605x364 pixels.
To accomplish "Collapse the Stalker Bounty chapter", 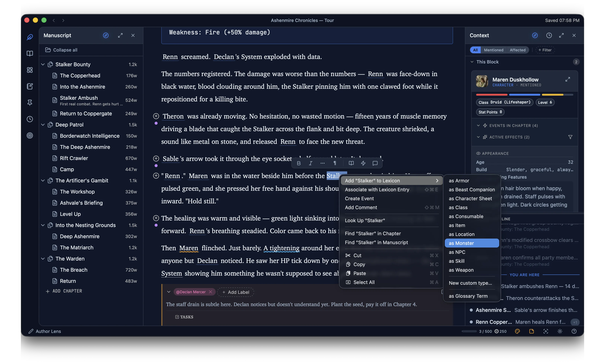I will click(43, 65).
